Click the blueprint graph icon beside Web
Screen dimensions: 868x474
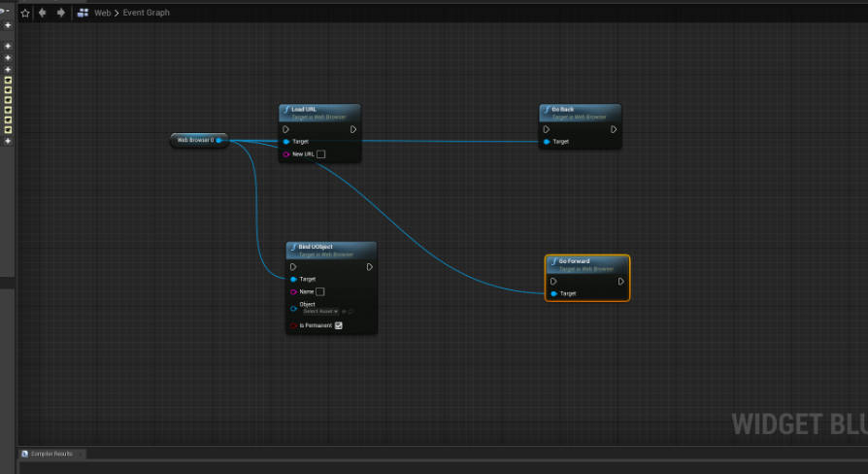pos(83,14)
